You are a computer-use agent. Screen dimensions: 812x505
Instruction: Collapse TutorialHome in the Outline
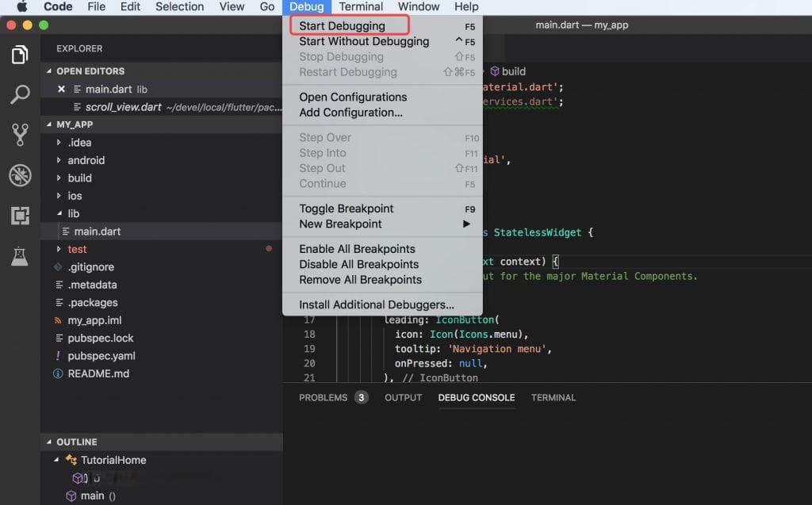click(x=56, y=460)
